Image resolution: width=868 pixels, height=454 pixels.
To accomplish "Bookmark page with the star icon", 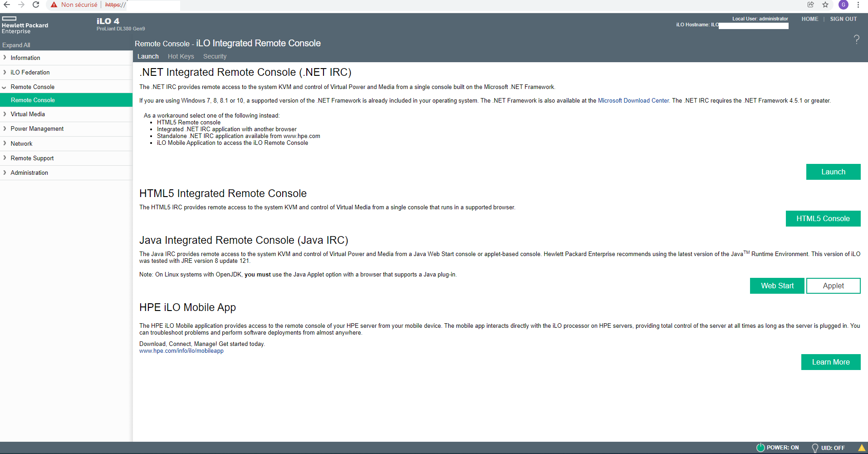I will (x=825, y=5).
